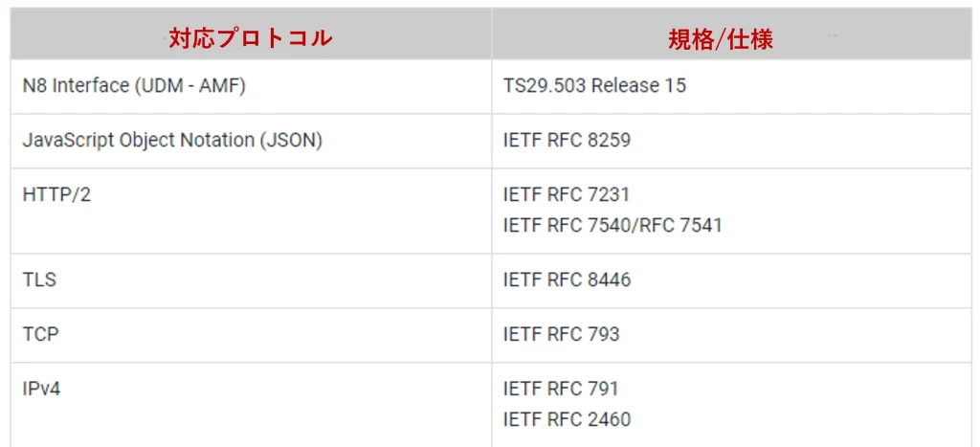
Task: Click the IETF RFC 8259 text
Action: tap(567, 141)
